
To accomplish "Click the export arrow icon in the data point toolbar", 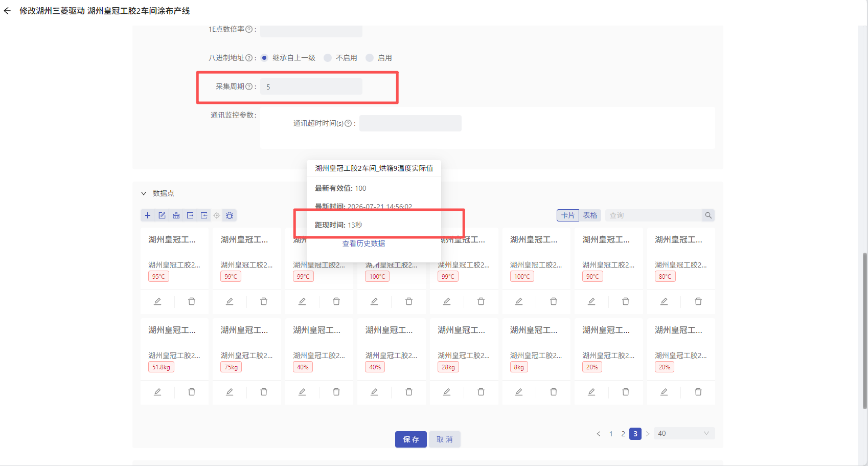I will (190, 215).
